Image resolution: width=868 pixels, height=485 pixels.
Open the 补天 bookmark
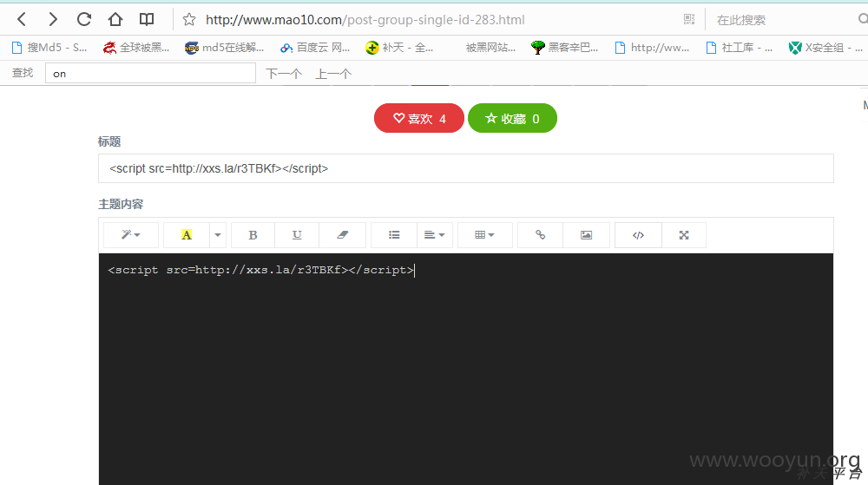coord(399,48)
